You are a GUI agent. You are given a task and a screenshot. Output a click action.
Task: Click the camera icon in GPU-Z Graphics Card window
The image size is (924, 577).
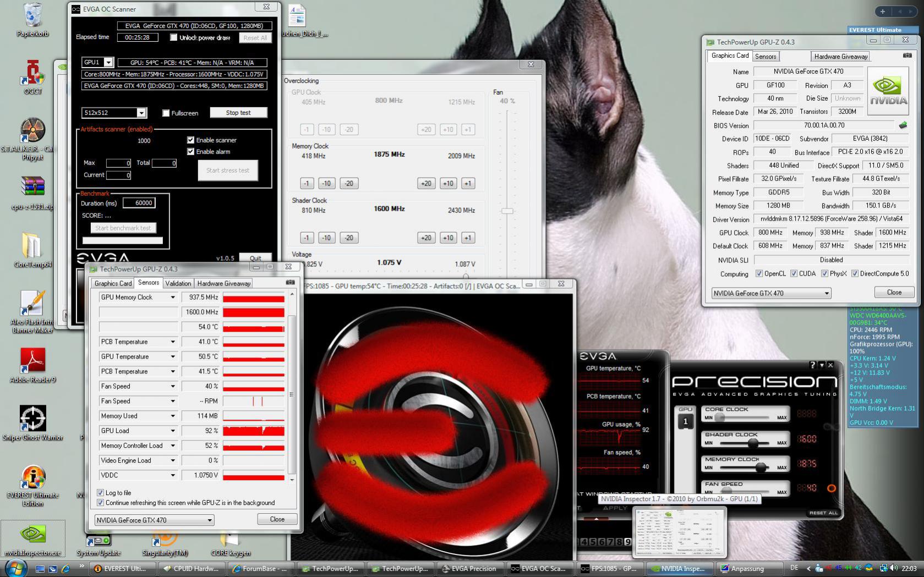907,56
